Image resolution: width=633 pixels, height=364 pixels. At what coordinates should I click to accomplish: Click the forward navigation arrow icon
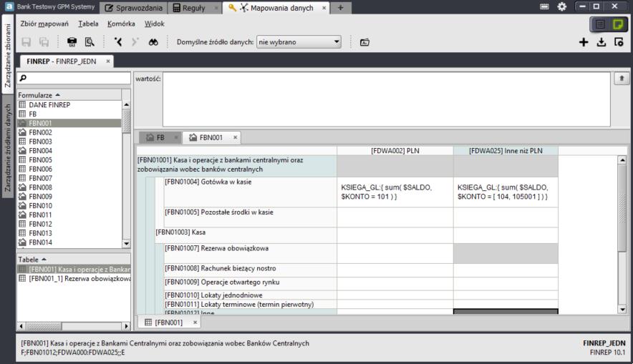tap(135, 42)
